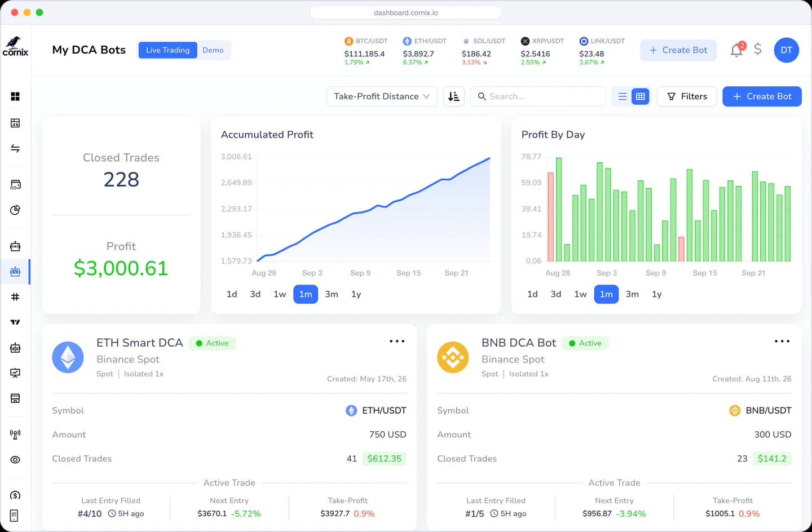The height and width of the screenshot is (532, 812).
Task: Click the ETH/USDT ticker in header
Action: click(x=425, y=51)
